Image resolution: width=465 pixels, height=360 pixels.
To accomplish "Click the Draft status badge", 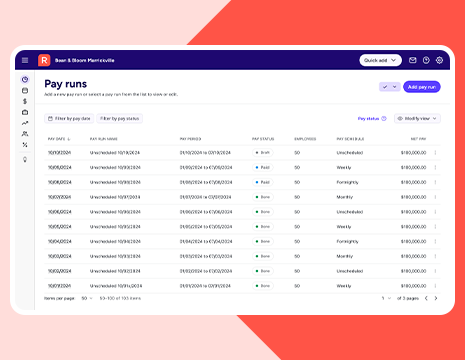I will point(263,153).
